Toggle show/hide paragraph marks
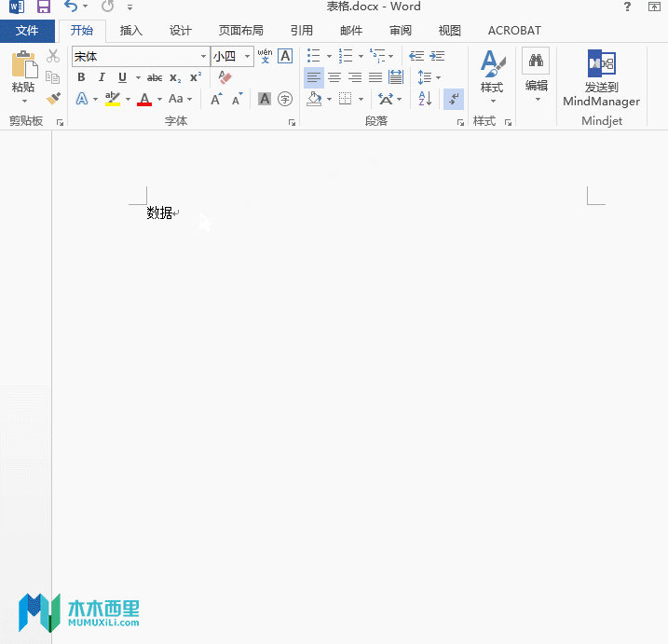 click(454, 99)
